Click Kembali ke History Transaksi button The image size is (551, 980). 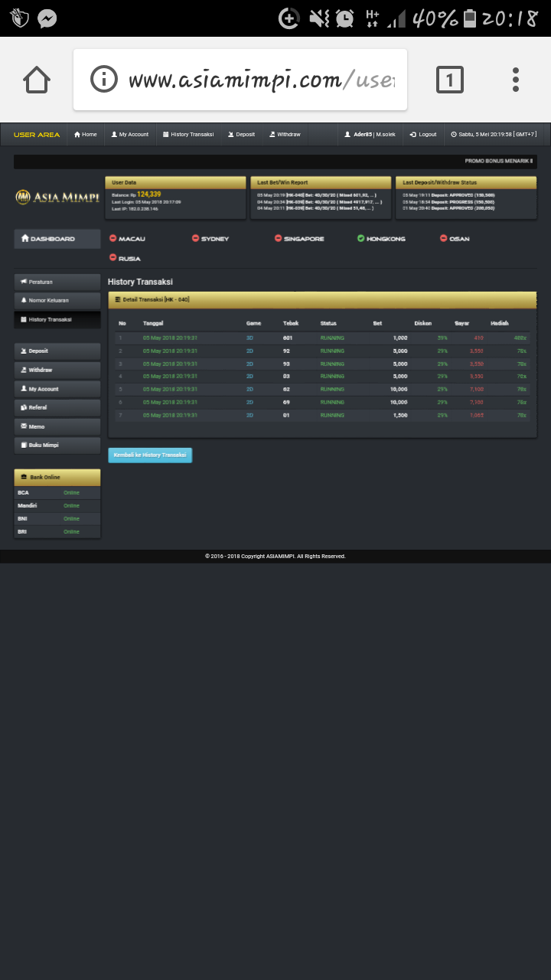point(150,455)
